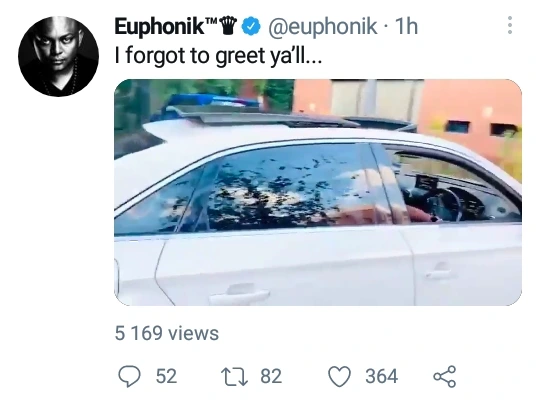
Task: Click the crown emoji next to name
Action: point(228,27)
